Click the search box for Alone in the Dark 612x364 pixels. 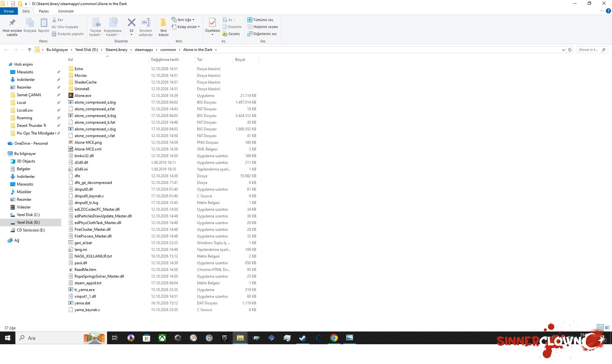point(592,50)
